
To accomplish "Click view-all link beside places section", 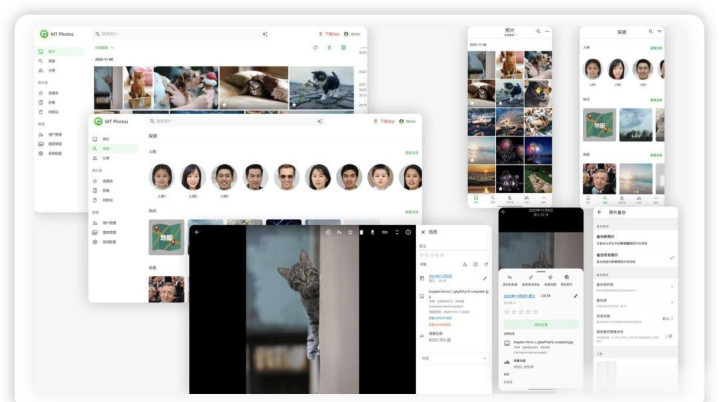I will 411,212.
